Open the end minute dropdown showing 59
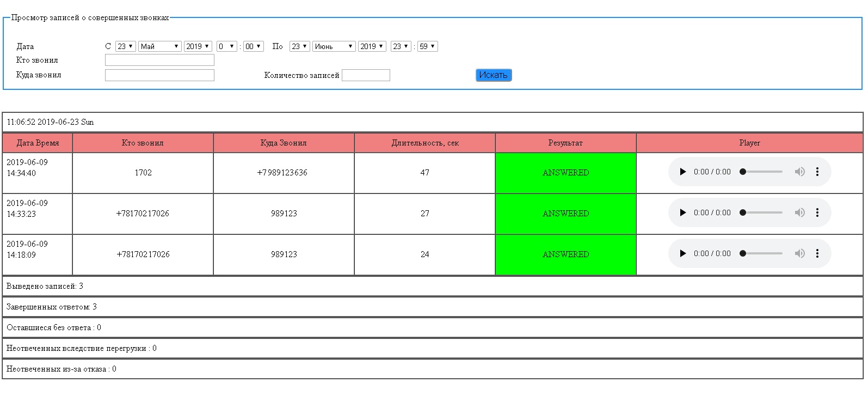Viewport: 868px width, 395px height. (x=428, y=47)
